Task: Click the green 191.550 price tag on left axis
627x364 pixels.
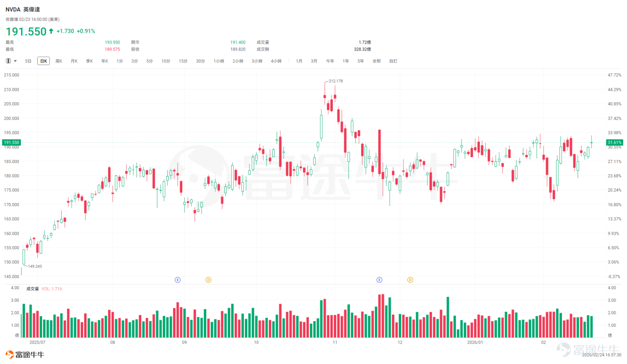Action: [x=11, y=143]
